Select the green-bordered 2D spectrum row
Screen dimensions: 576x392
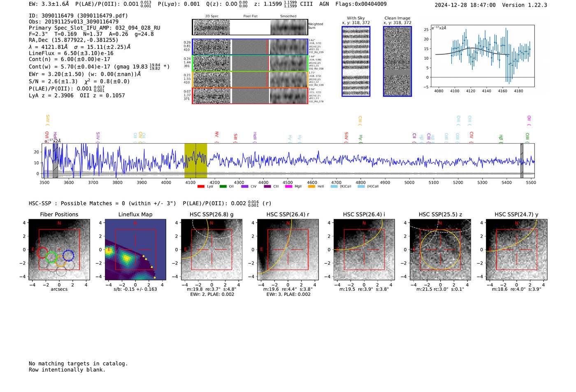(x=250, y=63)
